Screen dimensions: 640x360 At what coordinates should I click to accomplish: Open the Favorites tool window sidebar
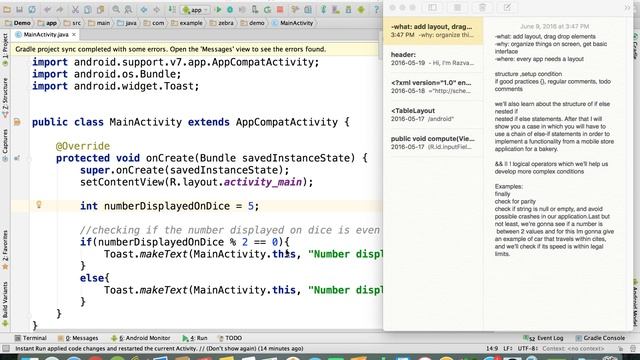pos(5,250)
